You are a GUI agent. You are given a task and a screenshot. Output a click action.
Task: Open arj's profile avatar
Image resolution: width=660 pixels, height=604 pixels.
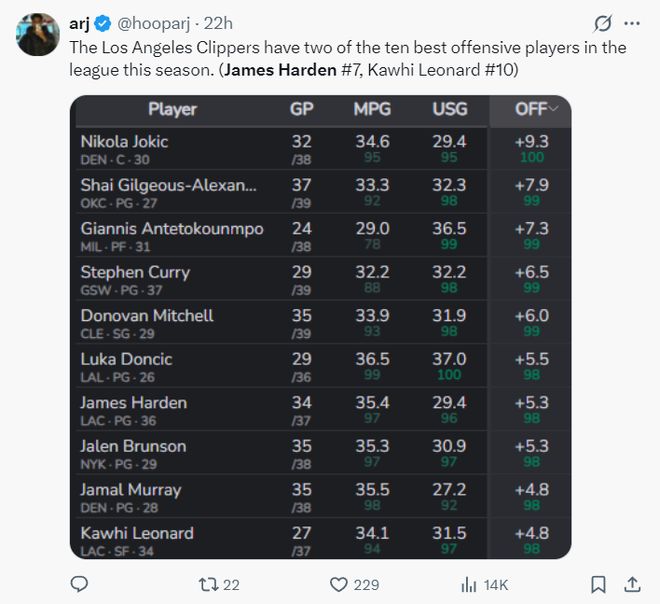(38, 35)
